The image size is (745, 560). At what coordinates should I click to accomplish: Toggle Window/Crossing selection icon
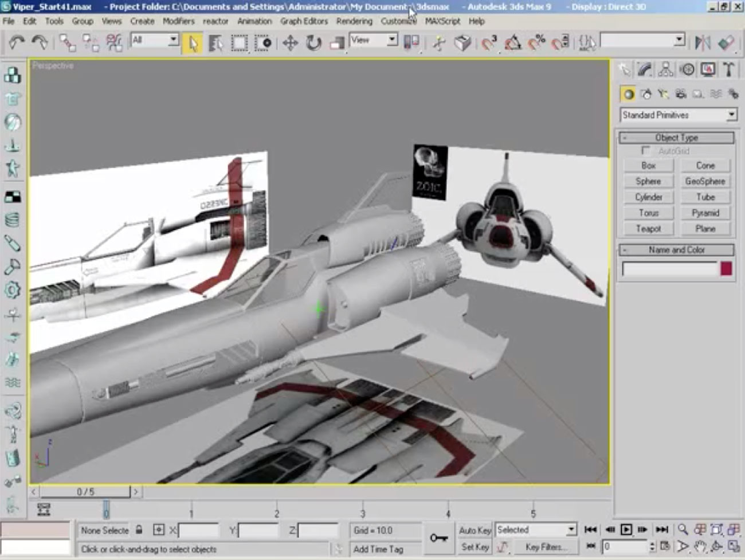tap(263, 43)
